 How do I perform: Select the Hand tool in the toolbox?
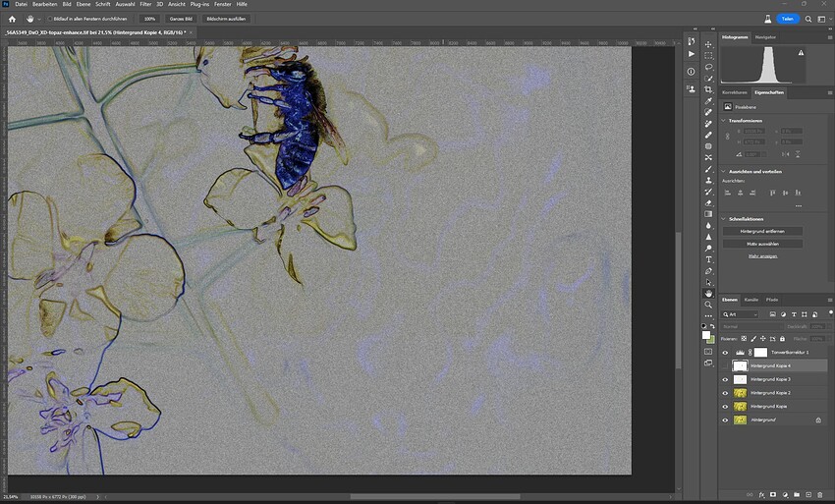coord(708,294)
